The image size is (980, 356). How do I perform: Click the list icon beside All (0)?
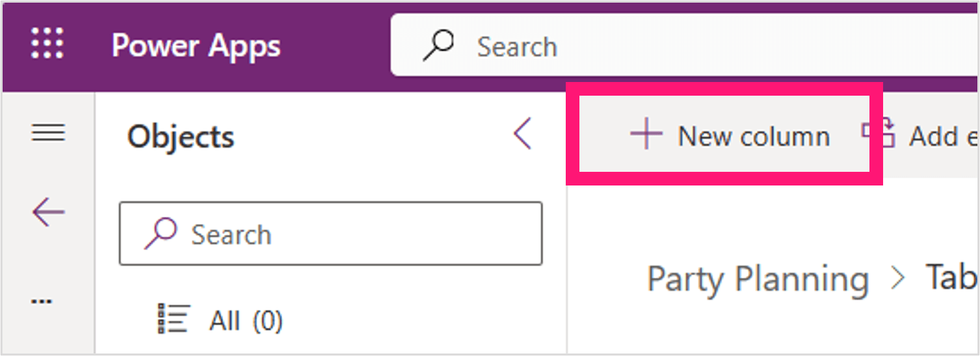point(174,320)
